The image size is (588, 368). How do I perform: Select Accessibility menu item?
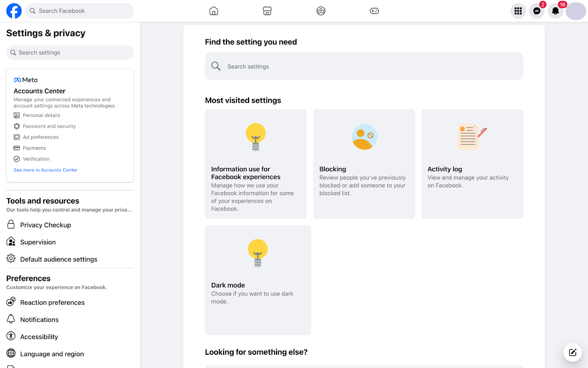click(70, 337)
